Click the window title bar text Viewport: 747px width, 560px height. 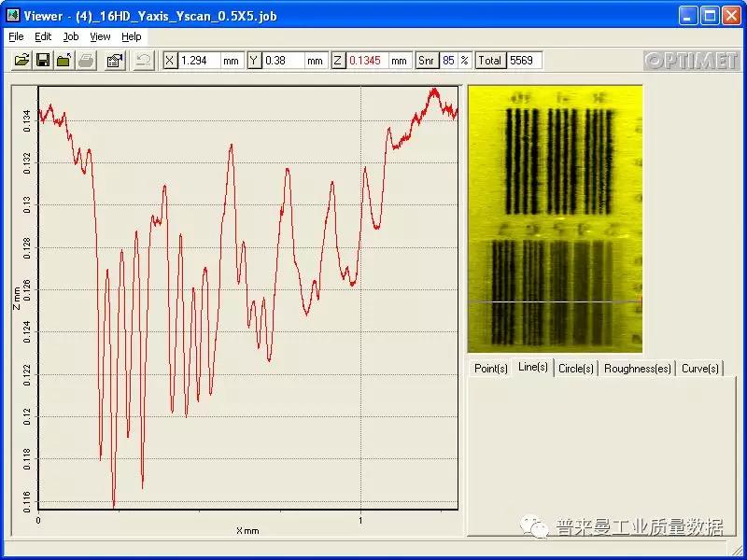150,16
